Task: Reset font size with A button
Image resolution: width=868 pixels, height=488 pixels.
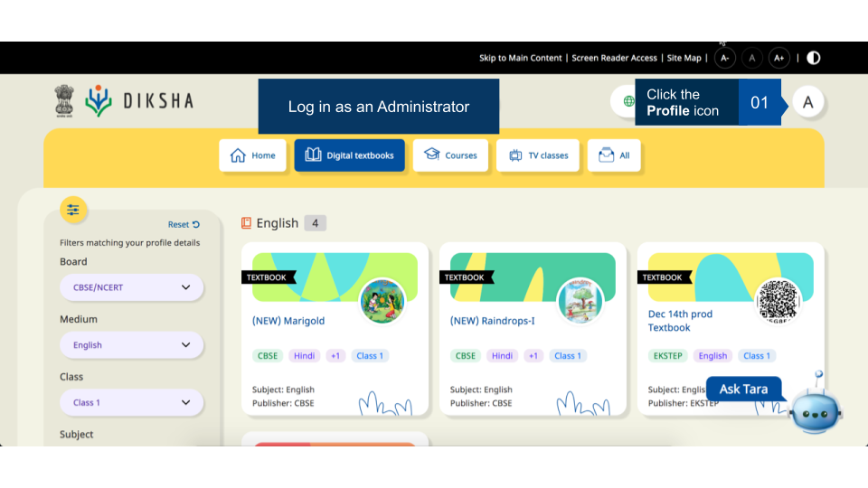Action: [x=751, y=58]
